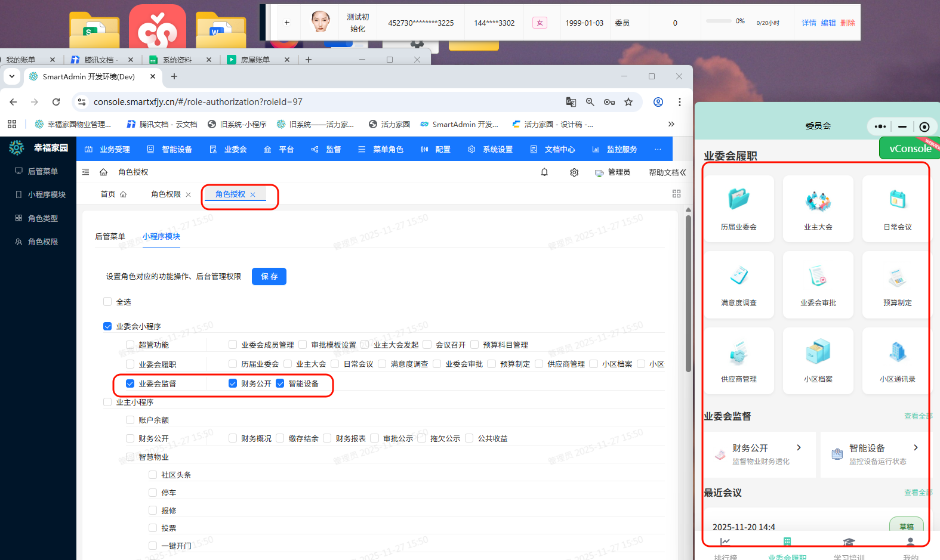The height and width of the screenshot is (560, 940).
Task: Open the Chrome three-dot menu
Action: (679, 102)
